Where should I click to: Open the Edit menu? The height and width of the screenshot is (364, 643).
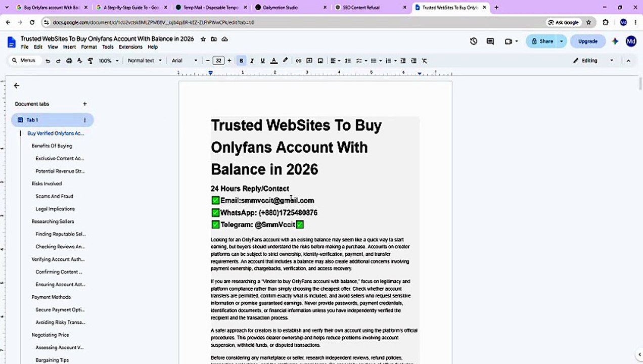tap(38, 47)
